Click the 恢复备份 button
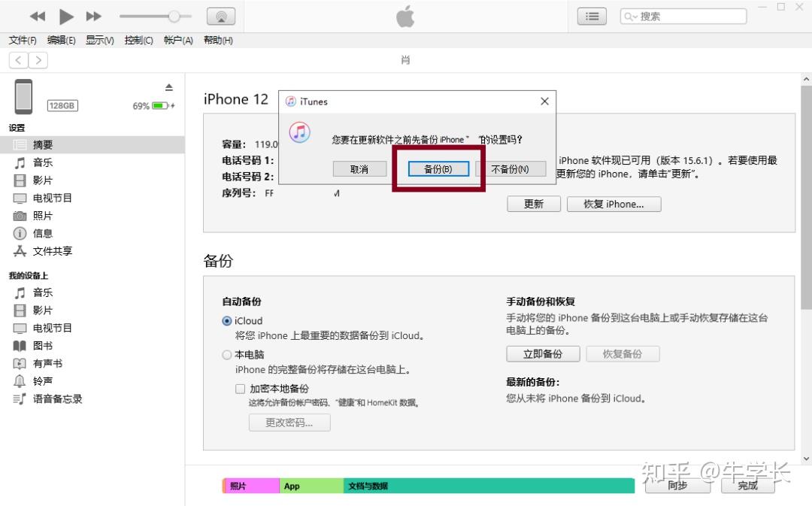 (x=623, y=354)
